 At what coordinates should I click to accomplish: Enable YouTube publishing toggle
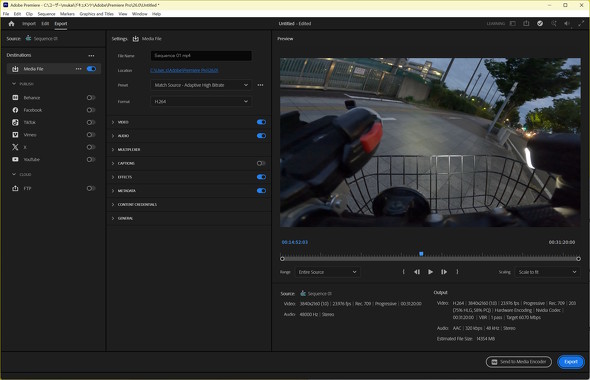point(91,160)
